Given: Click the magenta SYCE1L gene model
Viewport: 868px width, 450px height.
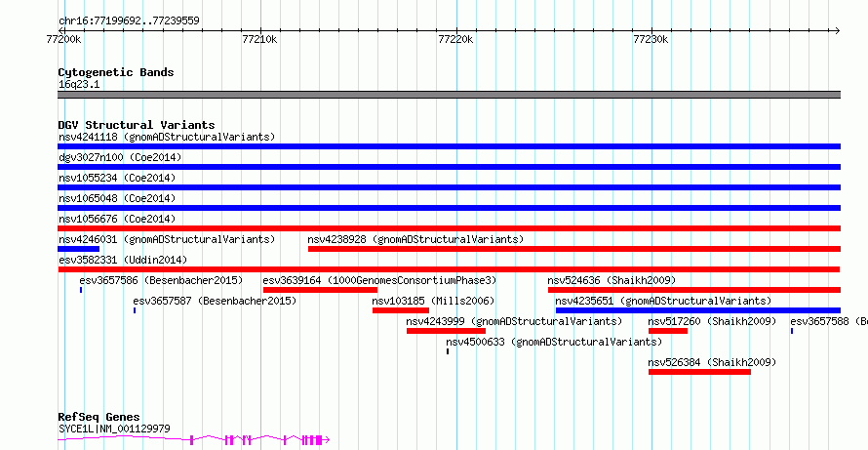Looking at the screenshot, I should (194, 440).
